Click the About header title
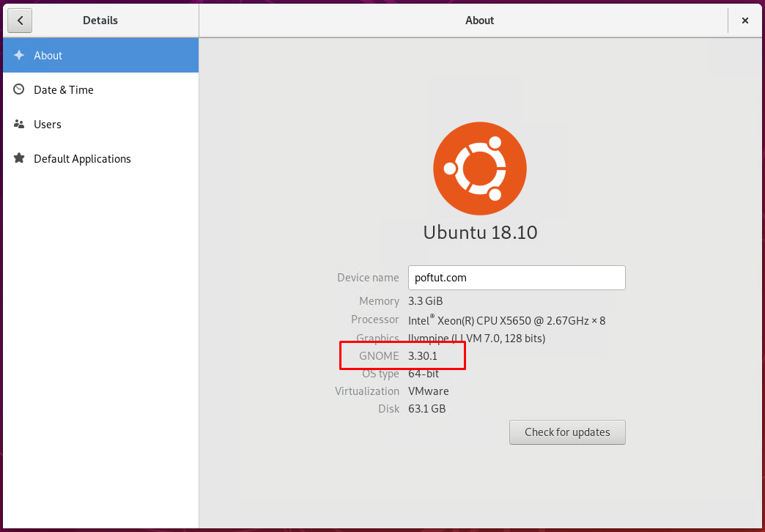Viewport: 765px width, 532px height. tap(479, 21)
